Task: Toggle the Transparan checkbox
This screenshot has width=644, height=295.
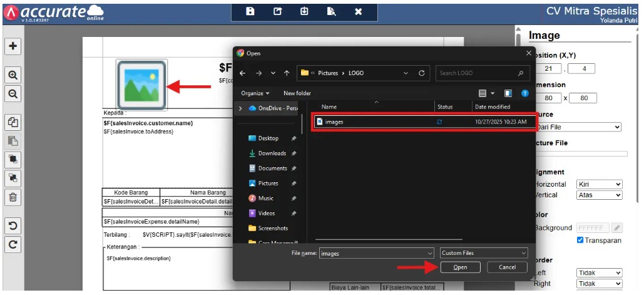Action: (580, 240)
